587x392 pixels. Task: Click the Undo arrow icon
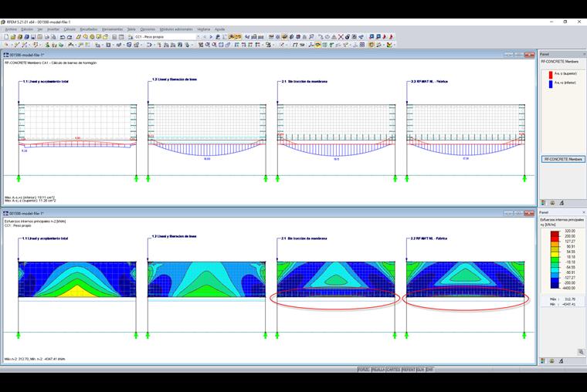[x=63, y=37]
